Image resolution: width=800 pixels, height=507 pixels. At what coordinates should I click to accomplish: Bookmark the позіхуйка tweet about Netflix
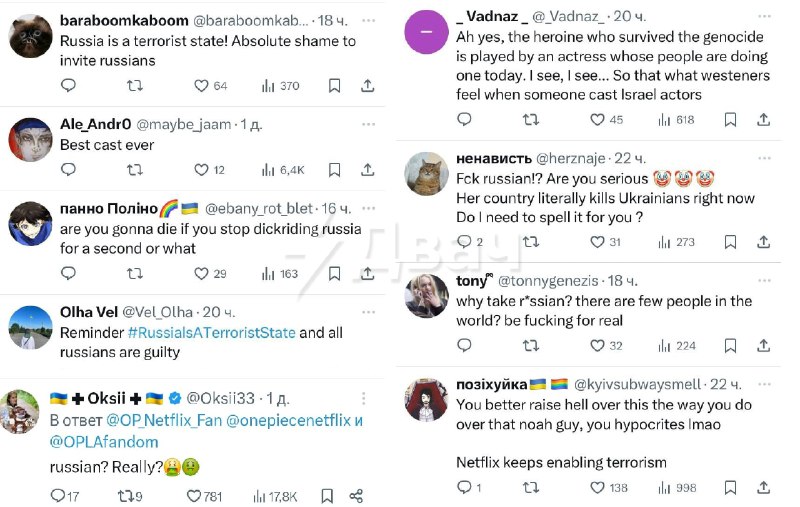pyautogui.click(x=731, y=487)
